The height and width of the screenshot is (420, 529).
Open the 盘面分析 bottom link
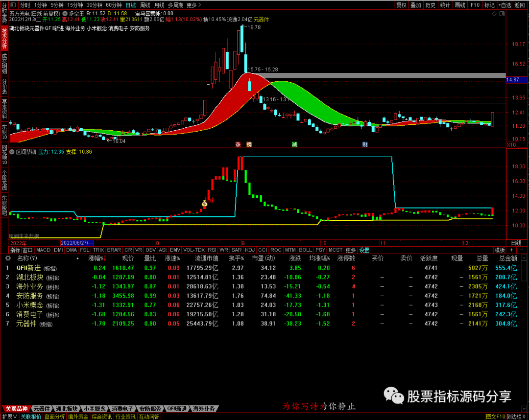[55, 417]
